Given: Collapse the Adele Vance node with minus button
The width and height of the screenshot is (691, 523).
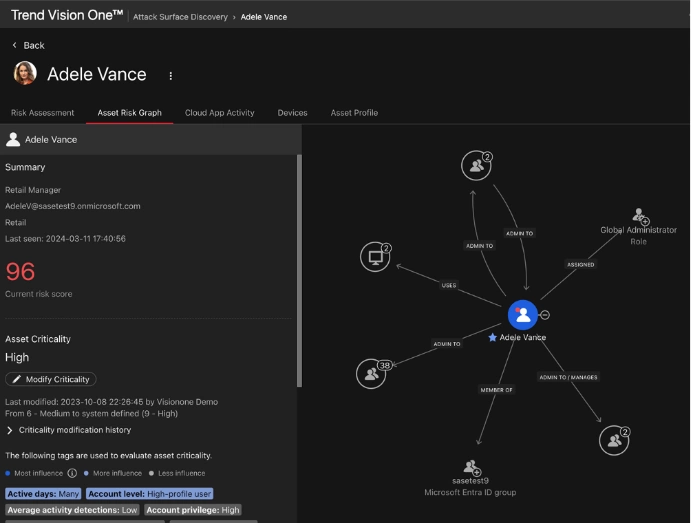Looking at the screenshot, I should (x=544, y=315).
